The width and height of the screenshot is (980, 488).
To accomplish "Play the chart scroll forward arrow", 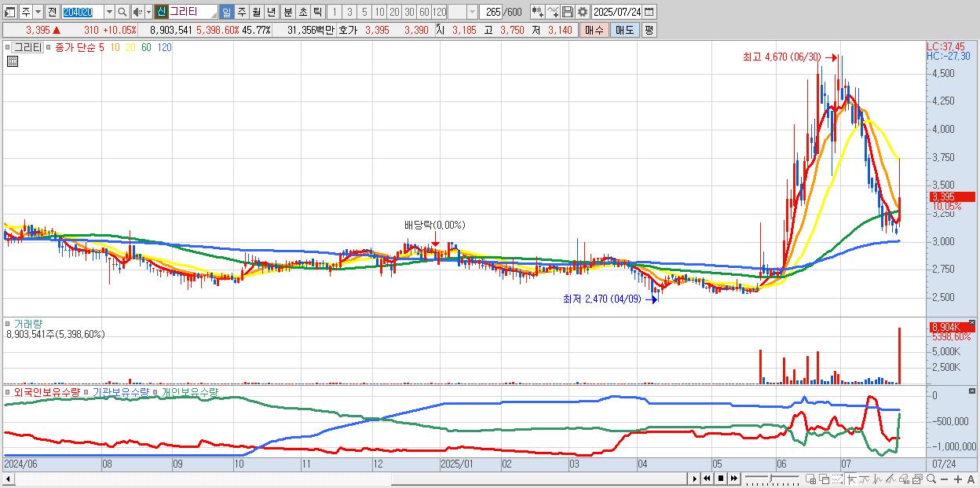I will tap(695, 479).
